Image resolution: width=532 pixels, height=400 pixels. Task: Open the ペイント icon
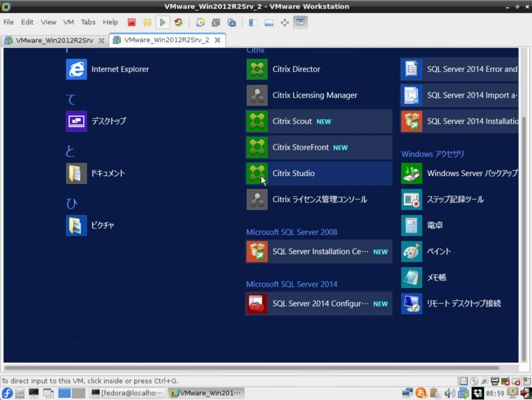tap(411, 251)
